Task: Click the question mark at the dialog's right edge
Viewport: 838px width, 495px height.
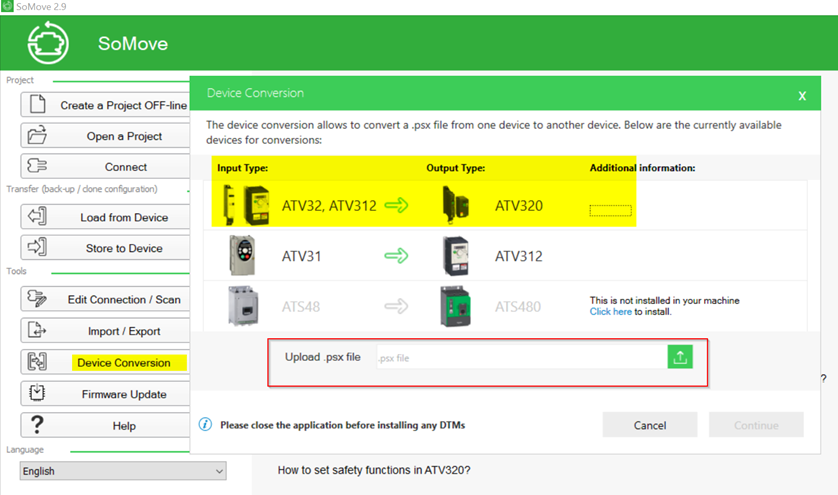Action: (824, 378)
